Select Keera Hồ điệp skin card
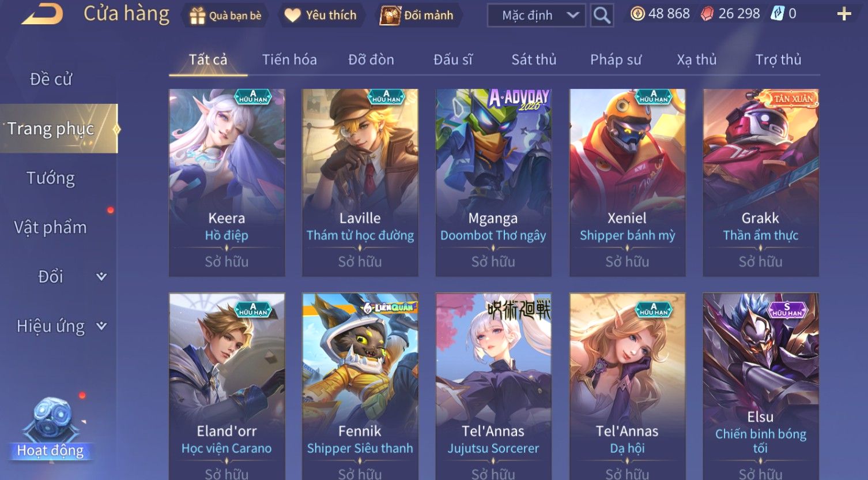 click(227, 182)
